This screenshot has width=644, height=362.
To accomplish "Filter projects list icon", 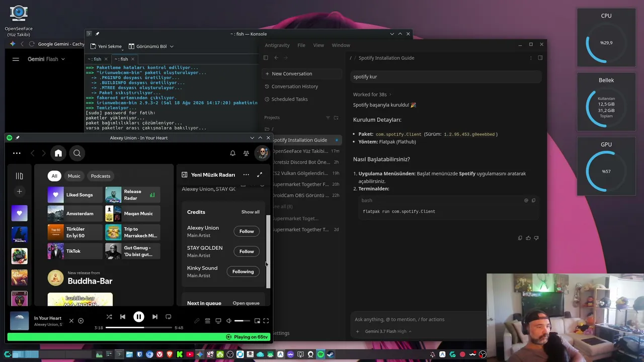I will (328, 118).
